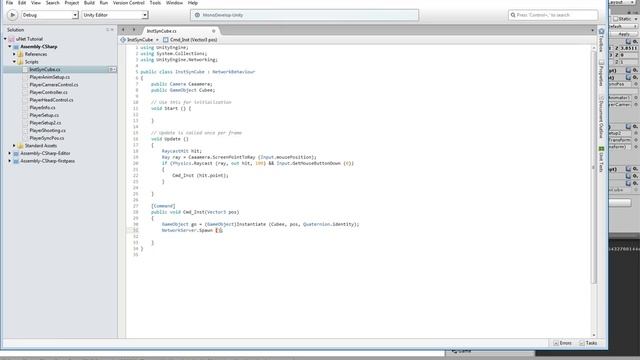Expand the Standard Assets folder
This screenshot has width=640, height=360.
pos(14,146)
